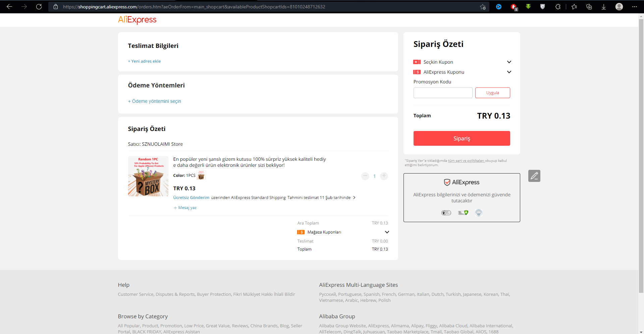Click + Ödeme yöntemini seçin link
Screen dimensions: 644x334
(154, 101)
